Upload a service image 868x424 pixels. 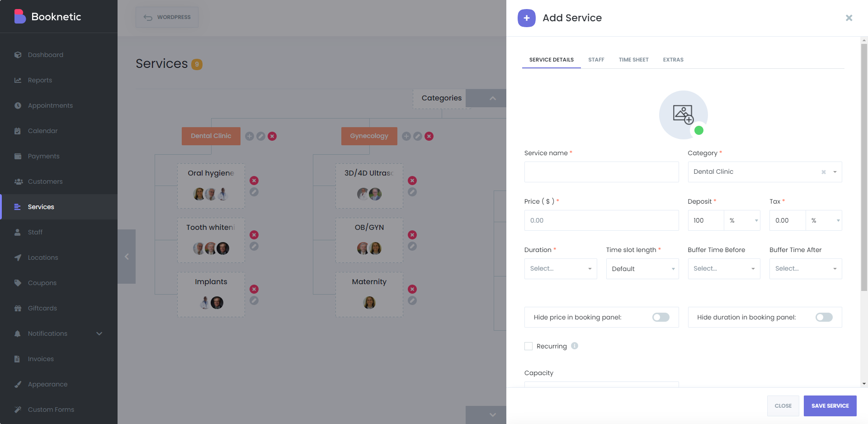[x=683, y=115]
